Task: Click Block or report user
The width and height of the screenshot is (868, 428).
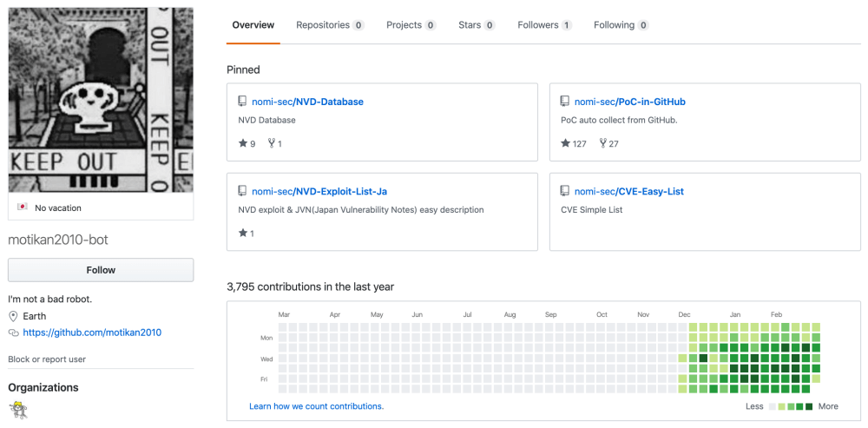Action: pos(47,359)
